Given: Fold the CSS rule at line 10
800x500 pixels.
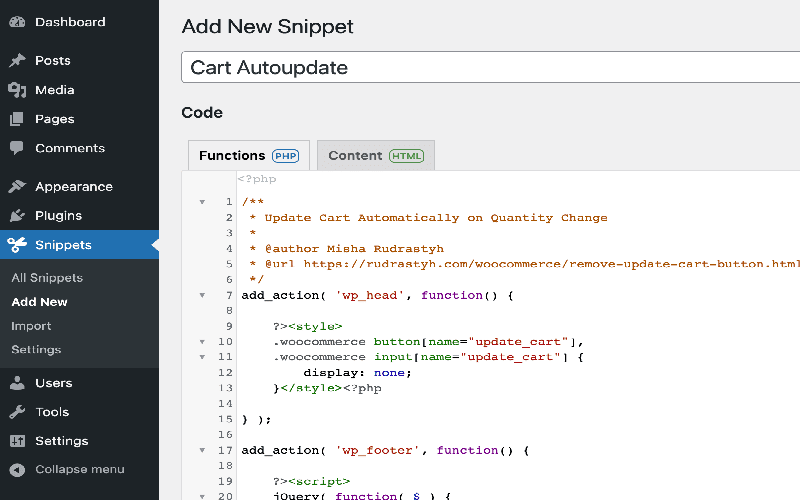Looking at the screenshot, I should pos(202,342).
